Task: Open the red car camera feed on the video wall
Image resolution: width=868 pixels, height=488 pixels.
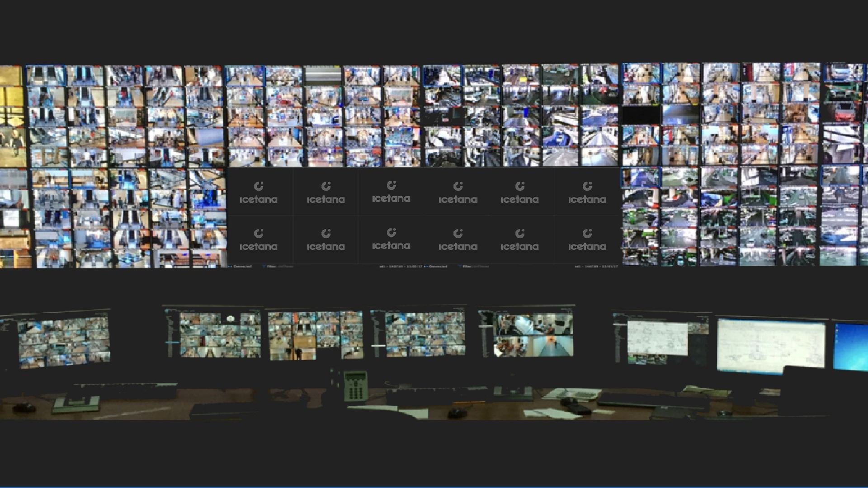Action: point(842,113)
